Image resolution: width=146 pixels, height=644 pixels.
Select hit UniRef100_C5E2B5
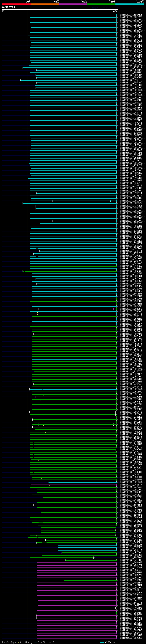[x=131, y=309]
